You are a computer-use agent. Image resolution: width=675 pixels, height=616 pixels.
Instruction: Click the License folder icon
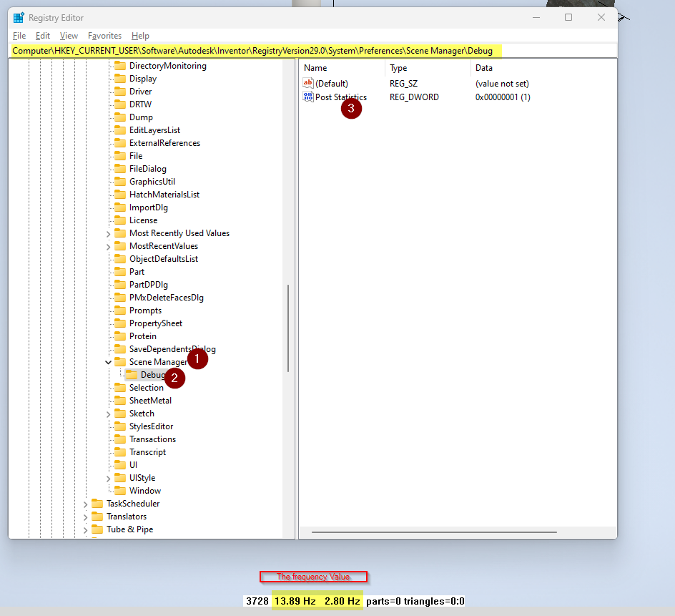pos(120,220)
